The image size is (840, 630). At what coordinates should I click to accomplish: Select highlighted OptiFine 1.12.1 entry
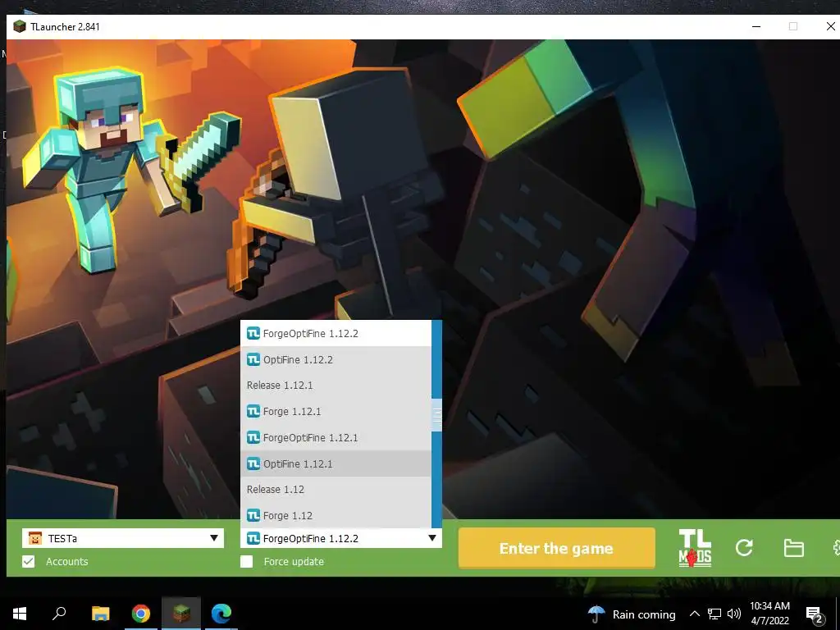(336, 464)
